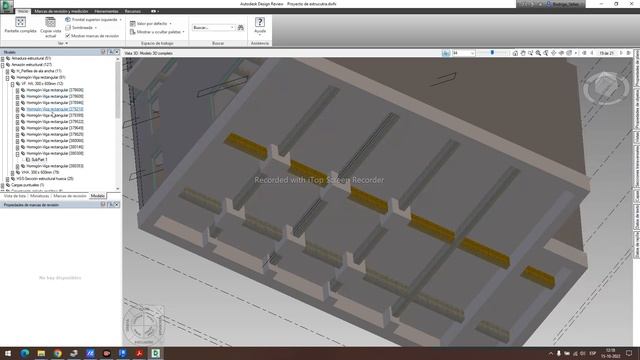Viewport: 640px width, 360px height.
Task: Switch to Miniaturas tab
Action: [40, 196]
